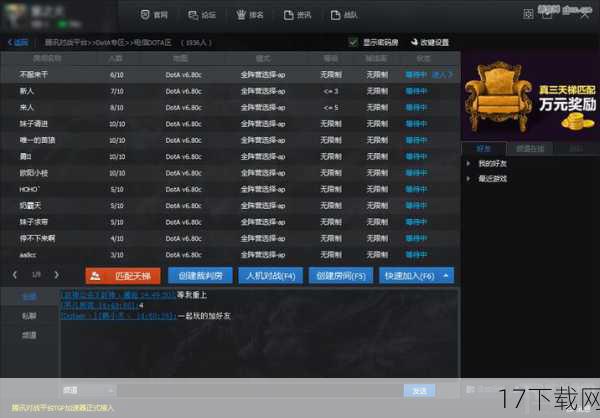
Task: Click the chat sender link before 一起玩的加好友
Action: click(118, 316)
